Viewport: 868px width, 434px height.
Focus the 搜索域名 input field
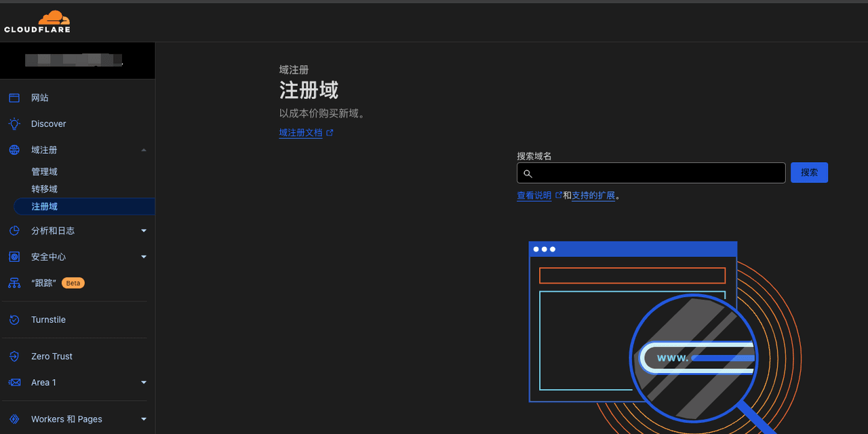point(651,173)
